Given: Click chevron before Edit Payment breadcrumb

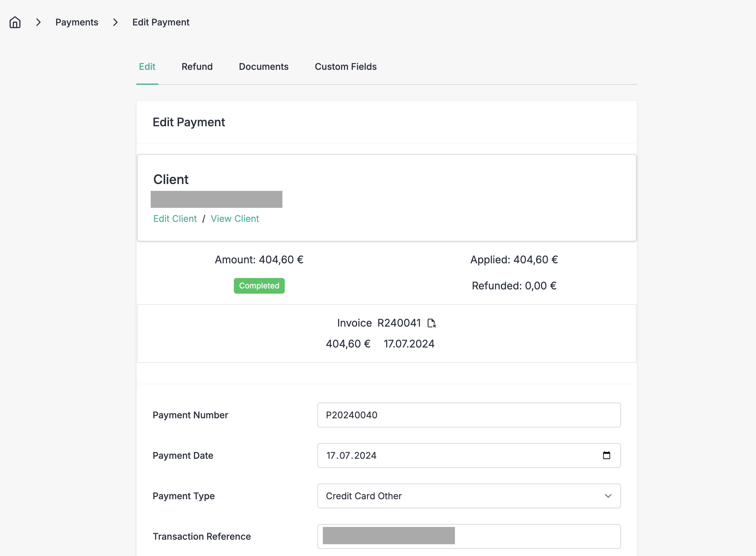Looking at the screenshot, I should (115, 22).
